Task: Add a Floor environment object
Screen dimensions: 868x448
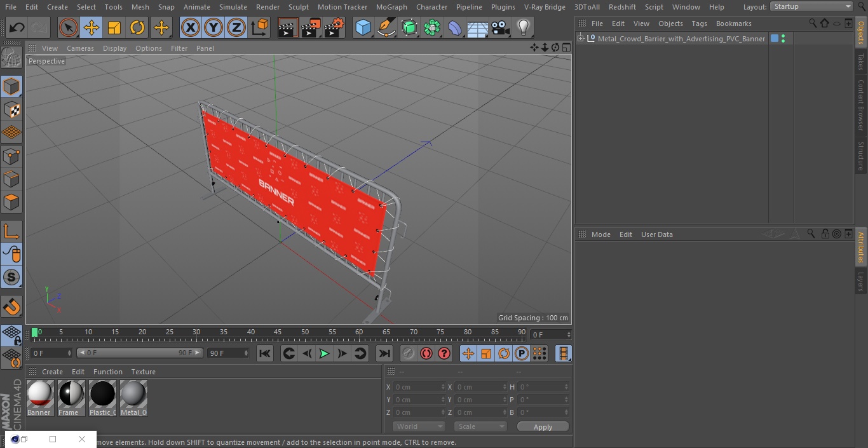Action: coord(477,27)
